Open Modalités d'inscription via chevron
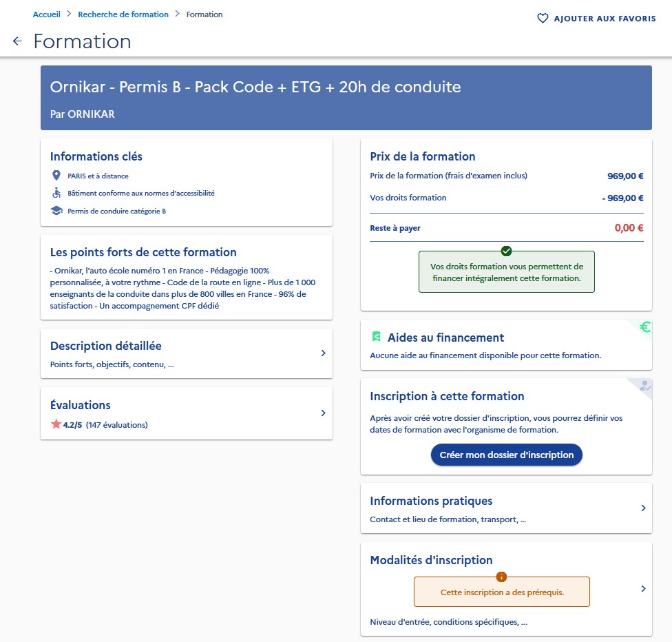This screenshot has height=642, width=672. click(643, 589)
